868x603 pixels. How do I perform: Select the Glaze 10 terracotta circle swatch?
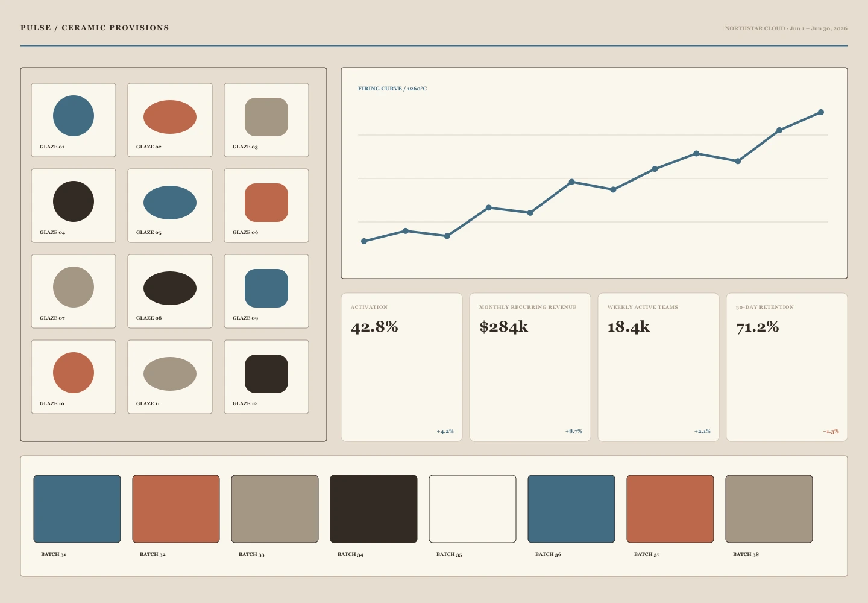pos(74,373)
